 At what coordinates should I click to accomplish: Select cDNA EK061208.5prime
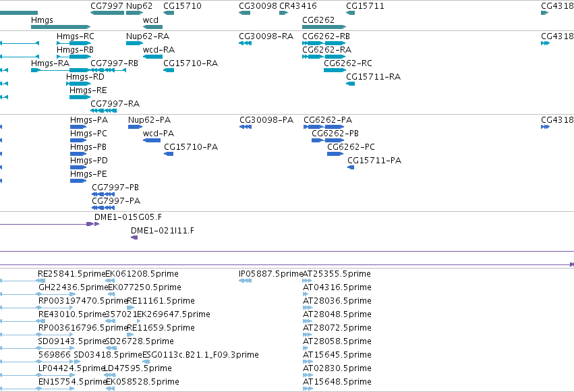(142, 274)
